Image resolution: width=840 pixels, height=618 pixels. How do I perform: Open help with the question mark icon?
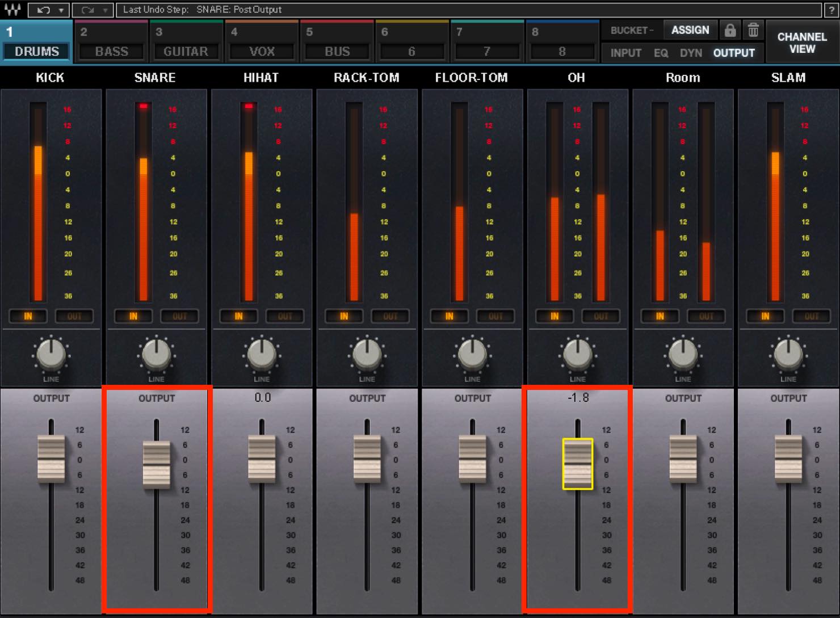tap(831, 10)
